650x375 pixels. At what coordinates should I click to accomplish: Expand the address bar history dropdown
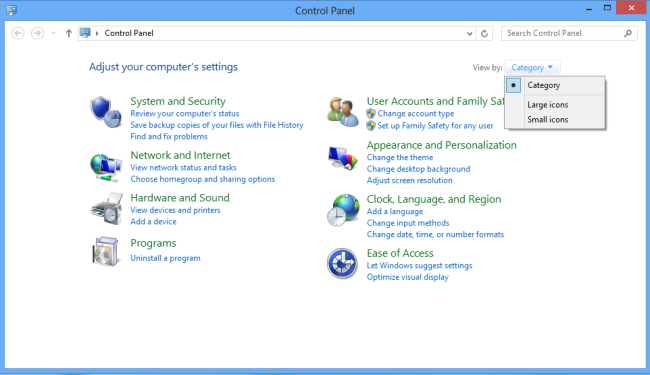point(469,34)
